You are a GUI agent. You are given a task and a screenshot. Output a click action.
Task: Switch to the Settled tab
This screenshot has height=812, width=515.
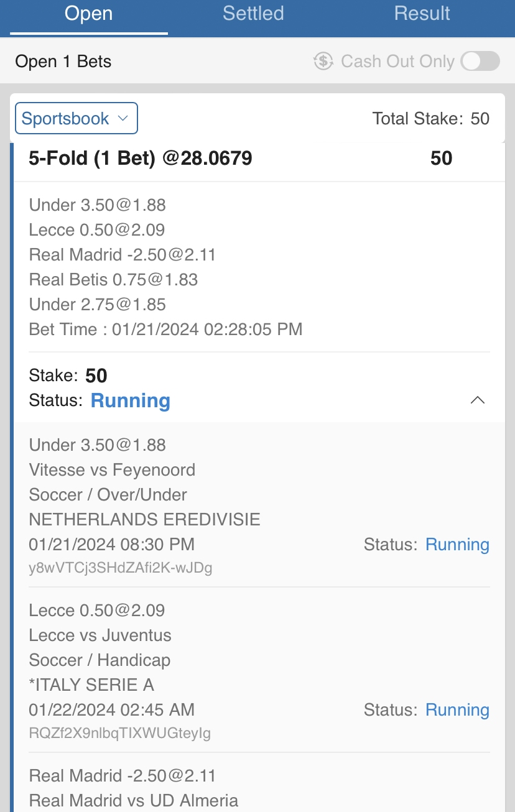click(253, 14)
